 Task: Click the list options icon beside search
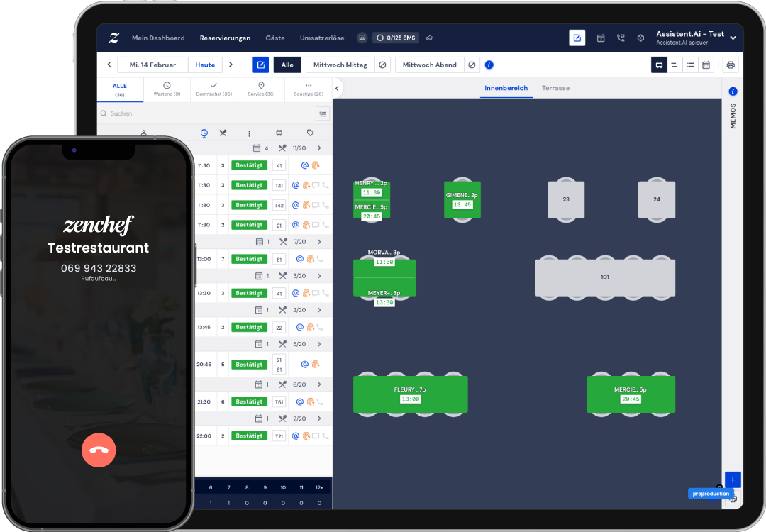coord(323,113)
